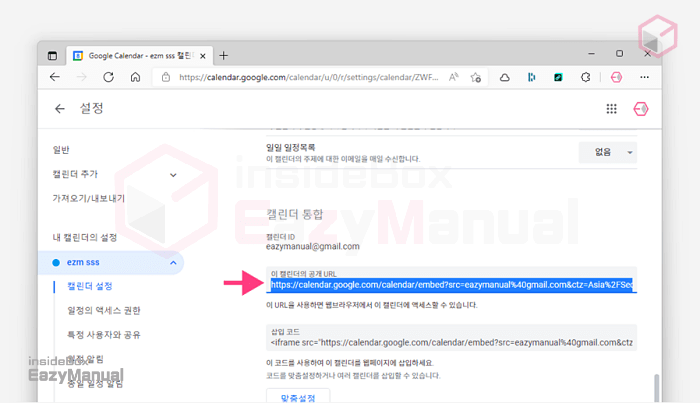The height and width of the screenshot is (403, 700).
Task: Open the browser extensions puzzle icon
Action: [x=585, y=77]
